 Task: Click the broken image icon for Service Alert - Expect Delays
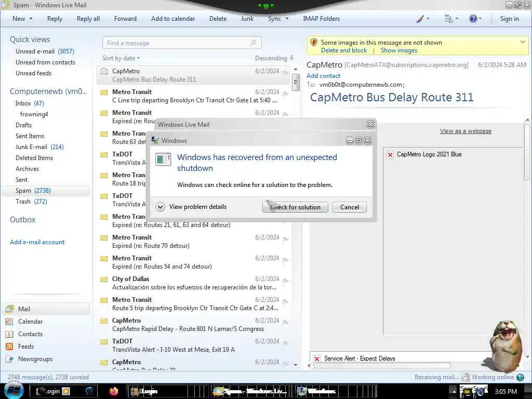pyautogui.click(x=317, y=358)
